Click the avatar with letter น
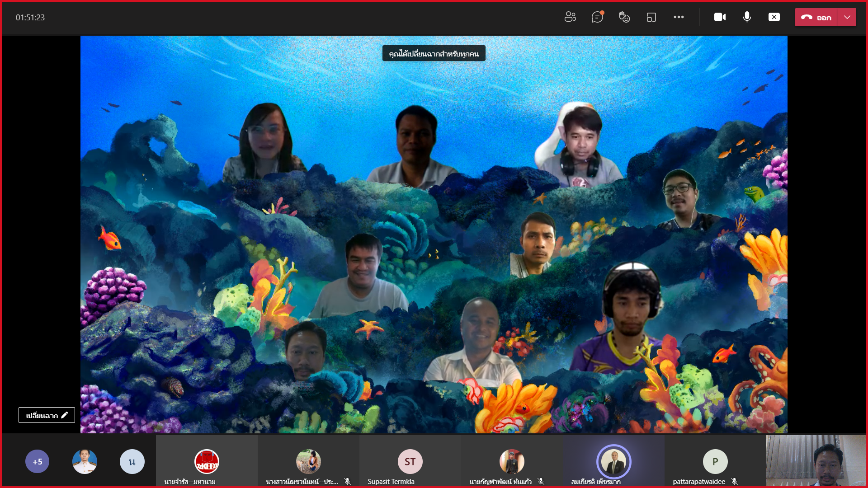Image resolution: width=868 pixels, height=488 pixels. pyautogui.click(x=132, y=461)
